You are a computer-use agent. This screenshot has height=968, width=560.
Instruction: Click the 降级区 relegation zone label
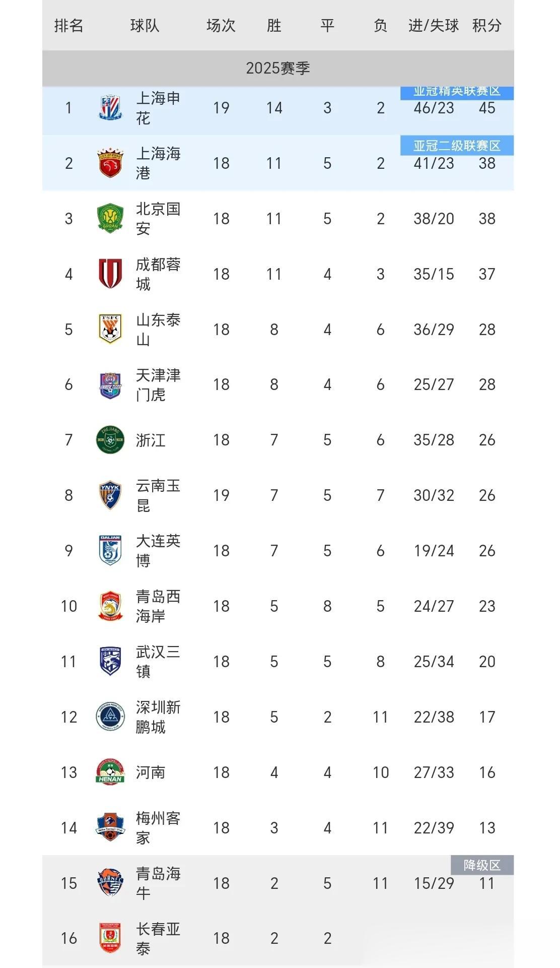pyautogui.click(x=482, y=865)
